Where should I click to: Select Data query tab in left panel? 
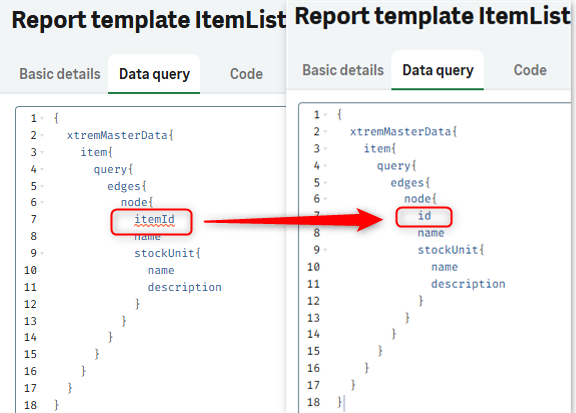pyautogui.click(x=154, y=74)
